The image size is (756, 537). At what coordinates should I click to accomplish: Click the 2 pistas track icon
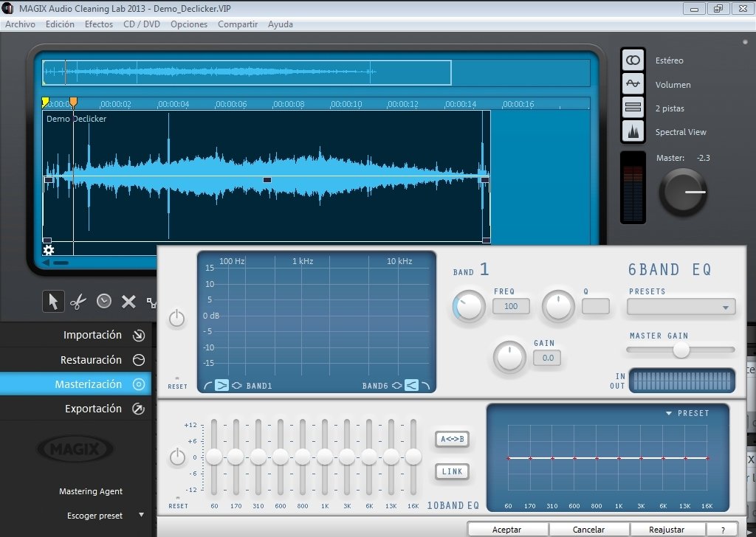[633, 108]
